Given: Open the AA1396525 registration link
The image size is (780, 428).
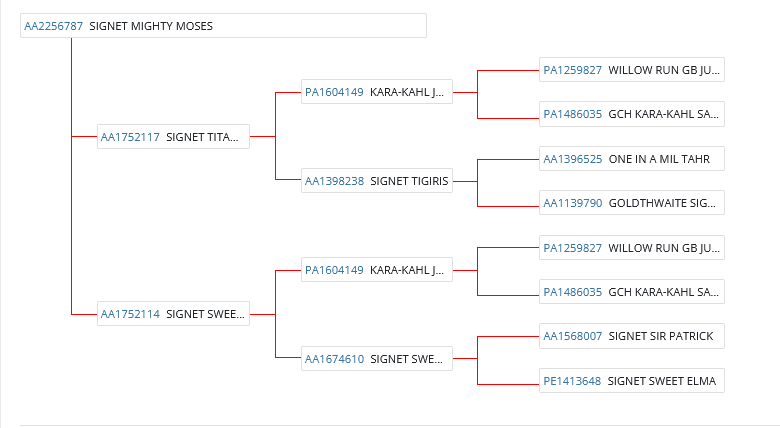Looking at the screenshot, I should (572, 159).
